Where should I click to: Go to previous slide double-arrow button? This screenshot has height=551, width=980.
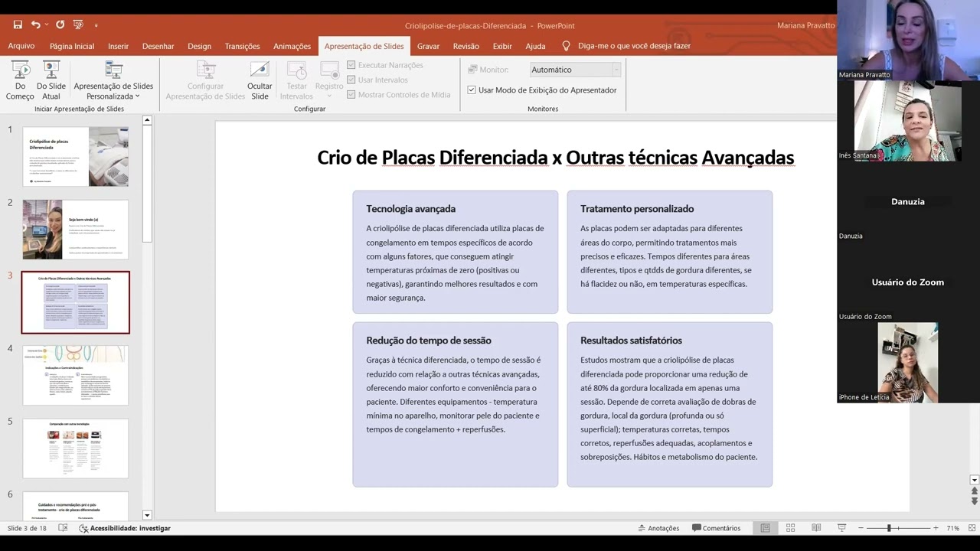[975, 491]
